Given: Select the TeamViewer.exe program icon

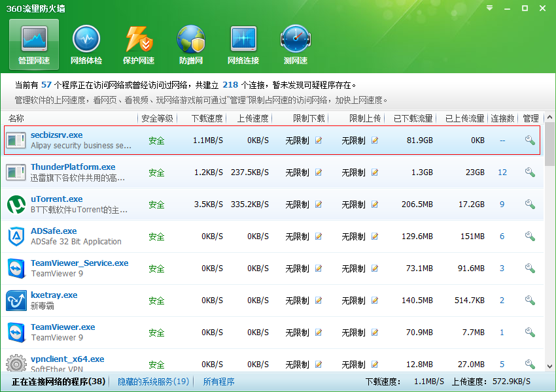Looking at the screenshot, I should click(x=16, y=333).
